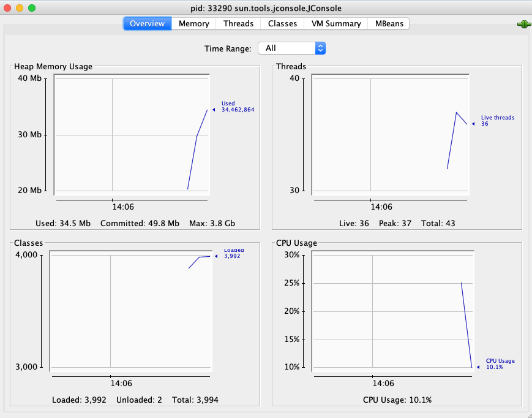Click the Live threads legend marker

[x=473, y=123]
